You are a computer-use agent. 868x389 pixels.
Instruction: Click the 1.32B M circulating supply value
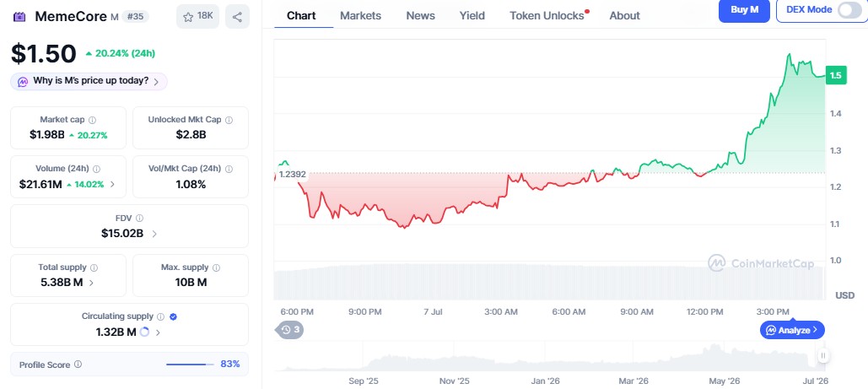click(x=116, y=332)
